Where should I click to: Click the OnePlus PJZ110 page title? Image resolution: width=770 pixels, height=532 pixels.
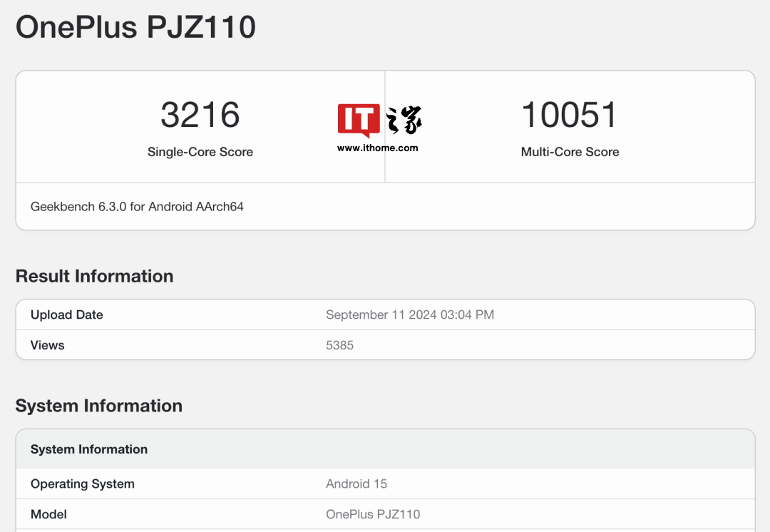[135, 28]
